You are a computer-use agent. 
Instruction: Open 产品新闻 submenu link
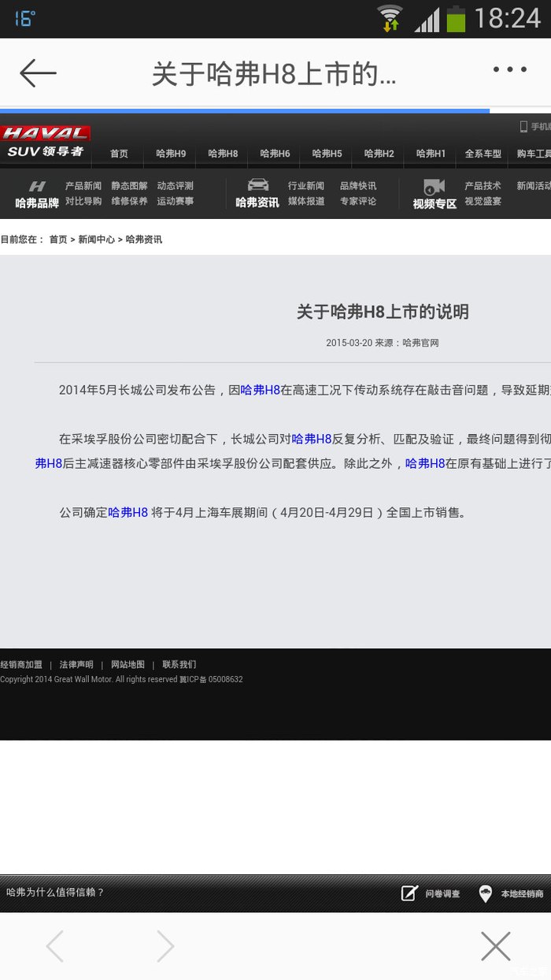tap(83, 186)
